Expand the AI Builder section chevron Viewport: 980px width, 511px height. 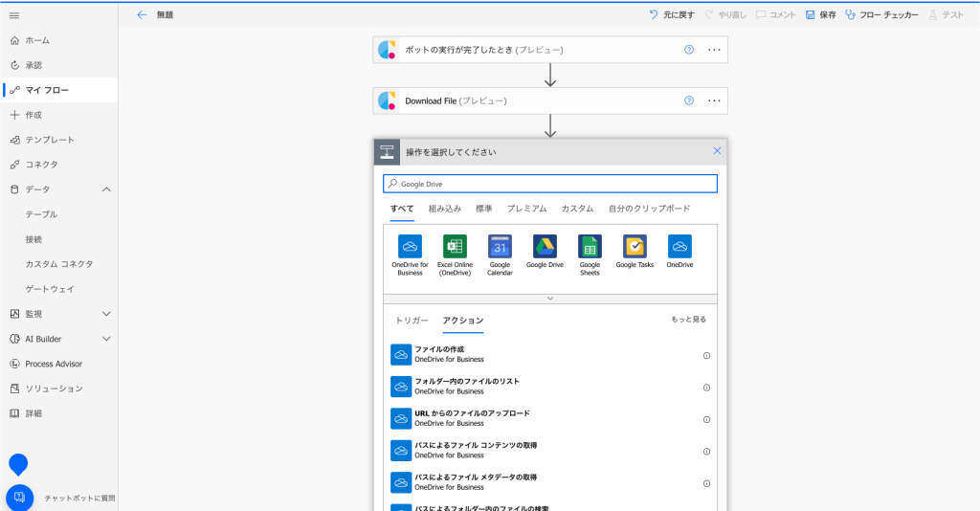[106, 339]
